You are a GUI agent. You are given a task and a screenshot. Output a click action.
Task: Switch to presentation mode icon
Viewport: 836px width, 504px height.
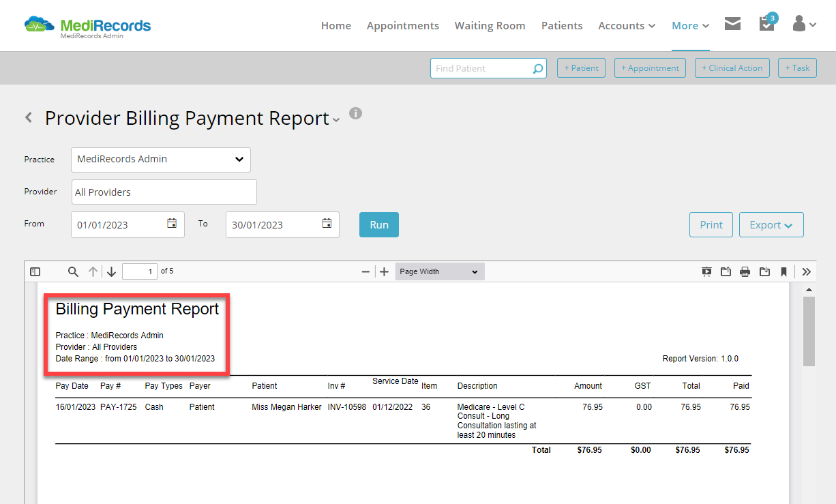706,271
